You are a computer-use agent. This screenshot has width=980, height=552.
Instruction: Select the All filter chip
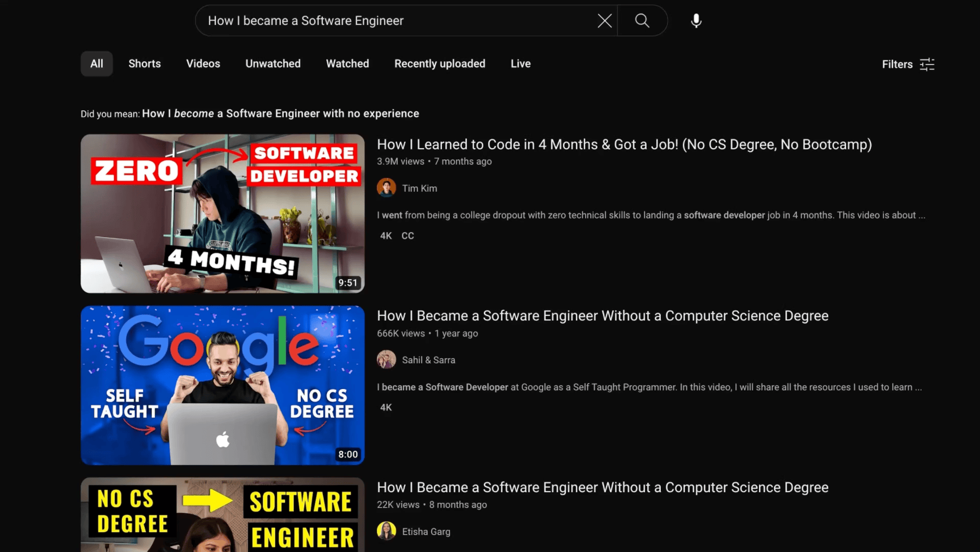[97, 64]
